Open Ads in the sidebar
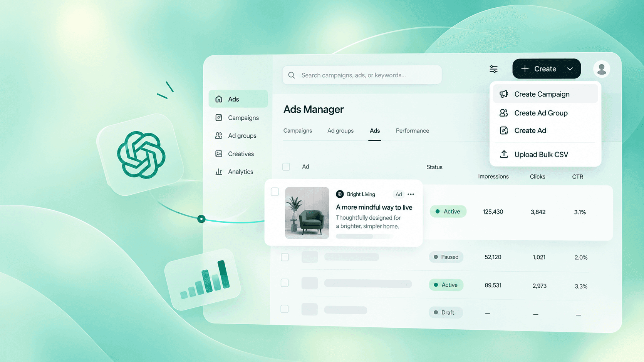 (238, 99)
